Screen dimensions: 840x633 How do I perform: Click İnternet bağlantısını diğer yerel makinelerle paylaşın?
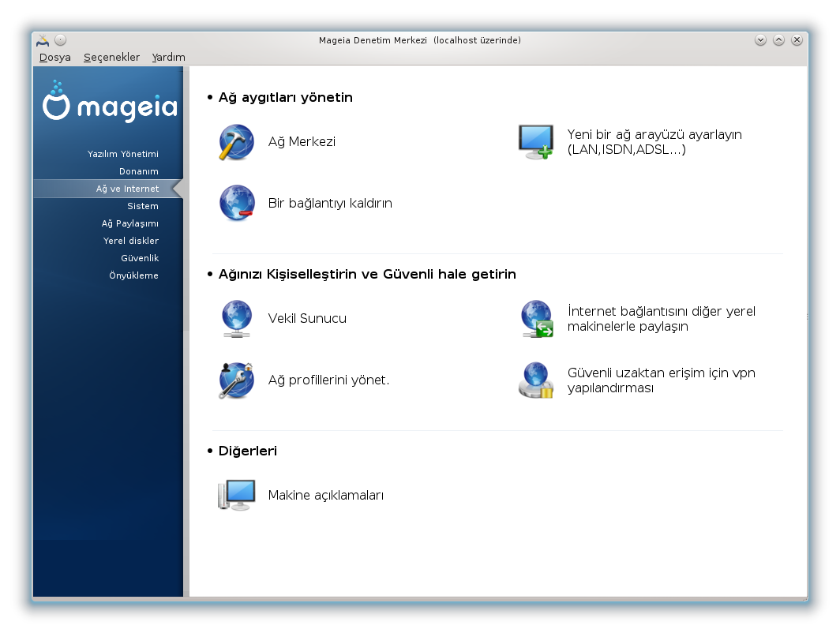pyautogui.click(x=661, y=319)
